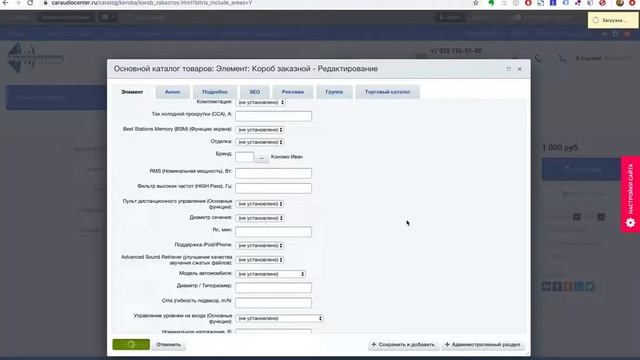Open the Настройки сайта side panel
This screenshot has width=640, height=360.
pyautogui.click(x=630, y=194)
